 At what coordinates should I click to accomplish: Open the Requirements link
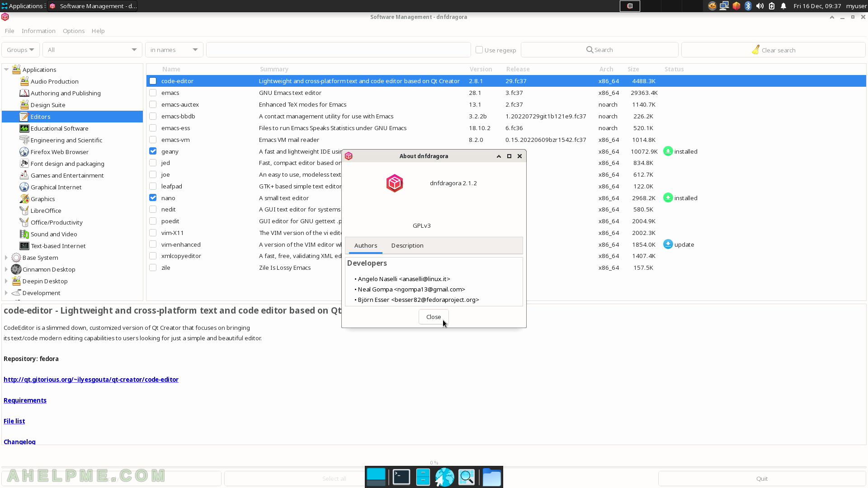pos(25,400)
